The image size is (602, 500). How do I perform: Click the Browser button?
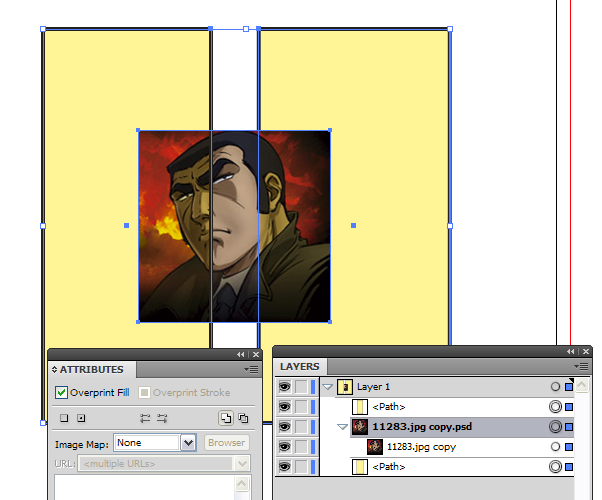point(227,443)
